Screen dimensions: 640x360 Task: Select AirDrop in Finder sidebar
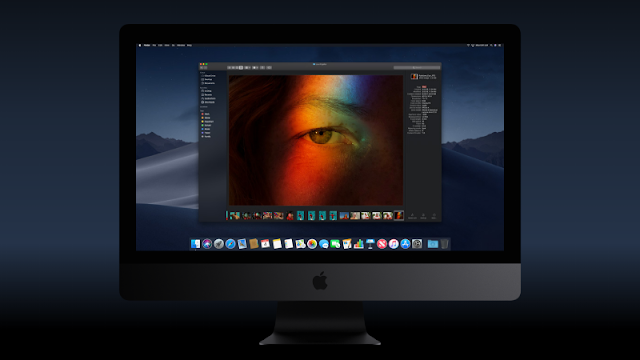coord(207,91)
